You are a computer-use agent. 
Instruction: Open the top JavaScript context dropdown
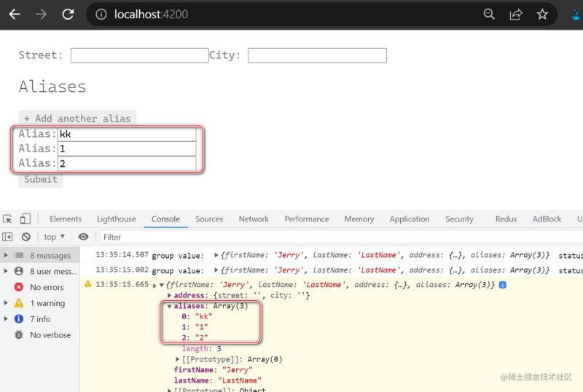[x=55, y=237]
